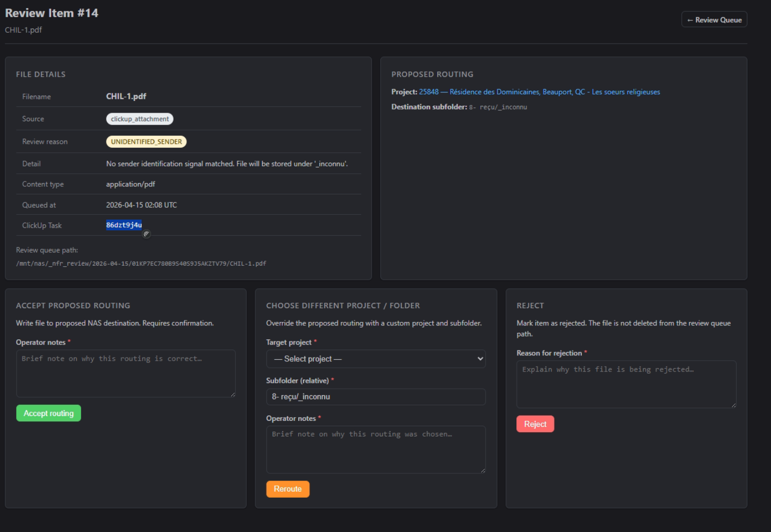
Task: Go back to the Review Queue
Action: 714,20
